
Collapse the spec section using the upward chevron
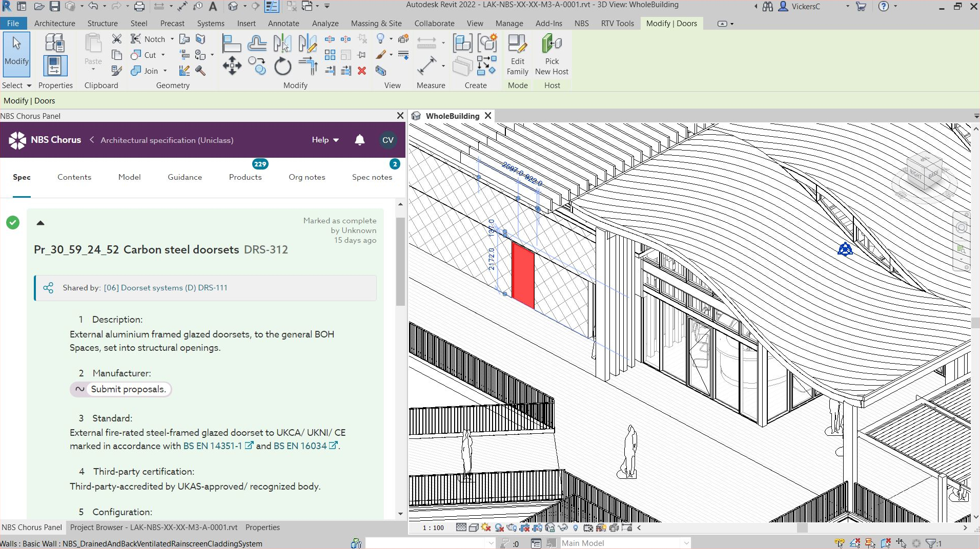[40, 222]
